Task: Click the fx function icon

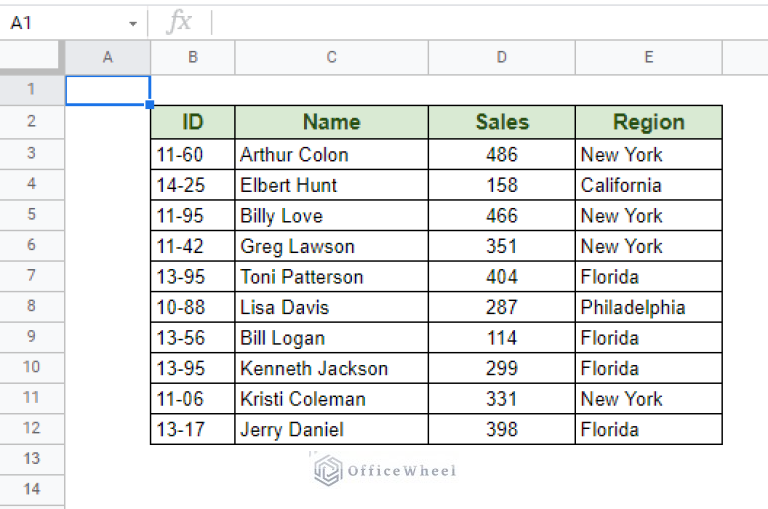Action: click(179, 22)
